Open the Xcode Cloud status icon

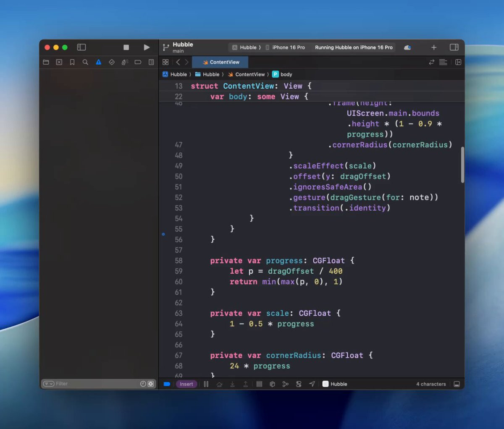[x=407, y=47]
